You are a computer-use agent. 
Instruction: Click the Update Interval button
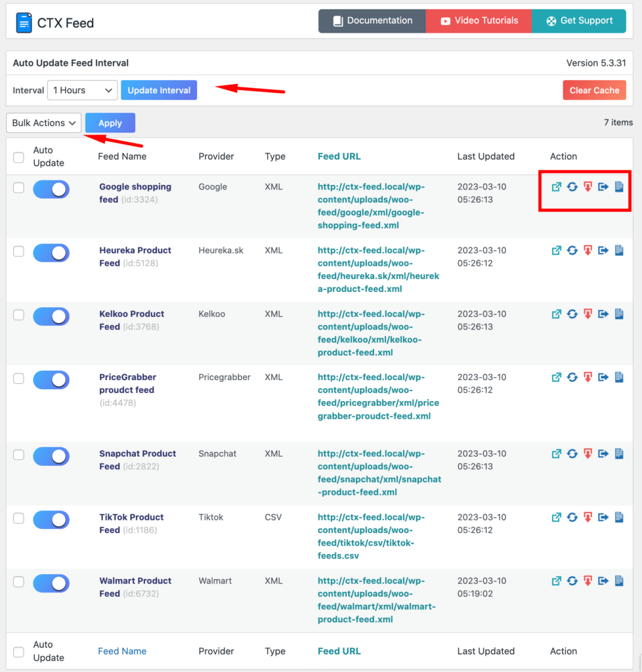[159, 90]
